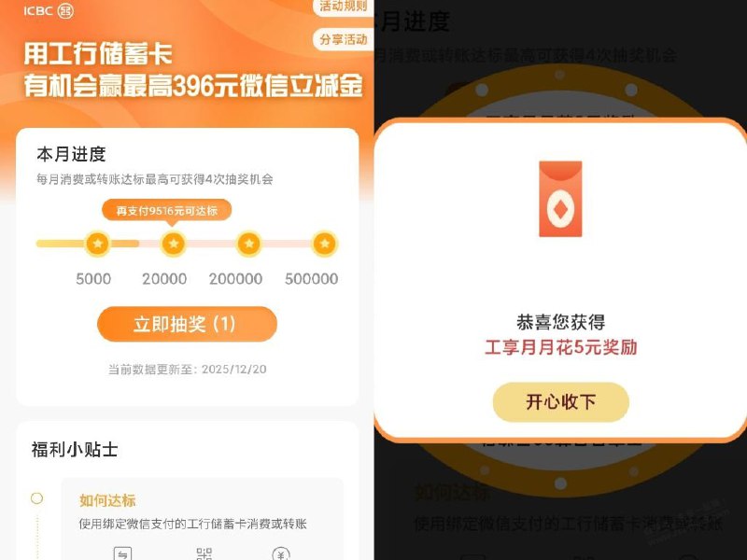747x560 pixels.
Task: Tap the yuan coin icon
Action: [x=281, y=553]
